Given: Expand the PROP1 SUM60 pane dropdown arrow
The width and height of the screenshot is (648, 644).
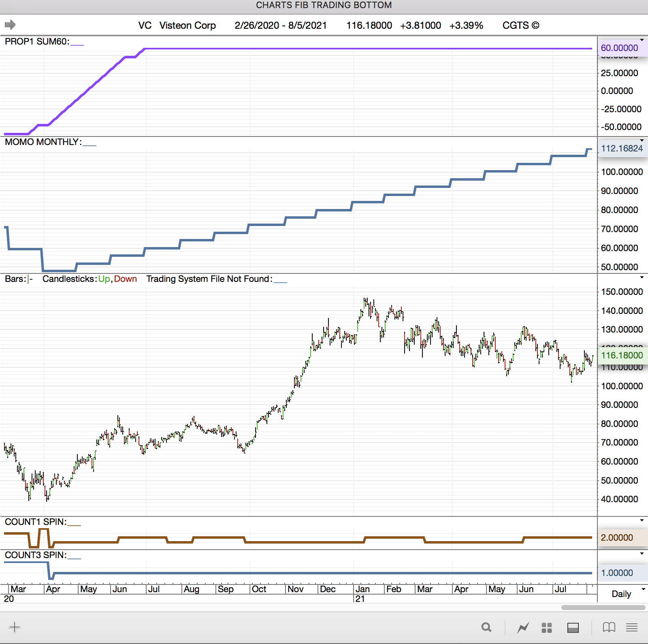Looking at the screenshot, I should (642, 40).
